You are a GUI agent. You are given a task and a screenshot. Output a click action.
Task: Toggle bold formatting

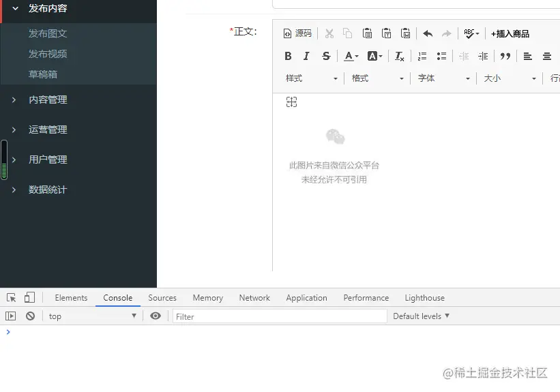288,56
